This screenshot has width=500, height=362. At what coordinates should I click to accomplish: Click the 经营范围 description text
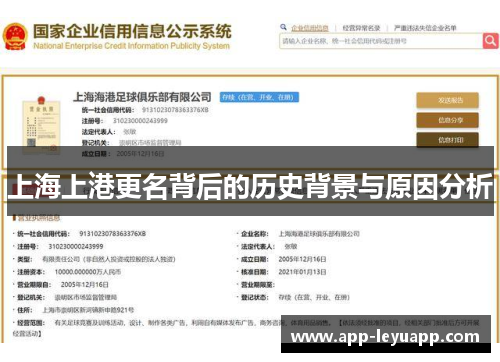coord(246,328)
